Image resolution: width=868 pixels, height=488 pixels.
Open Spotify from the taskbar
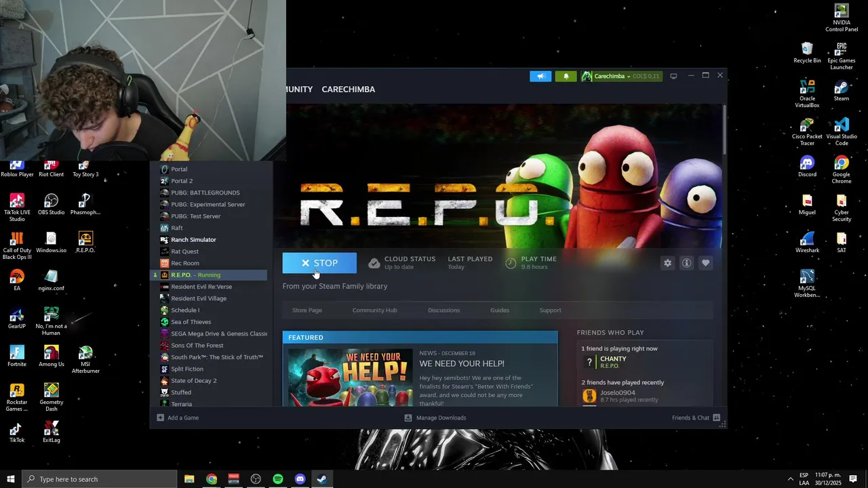278,479
